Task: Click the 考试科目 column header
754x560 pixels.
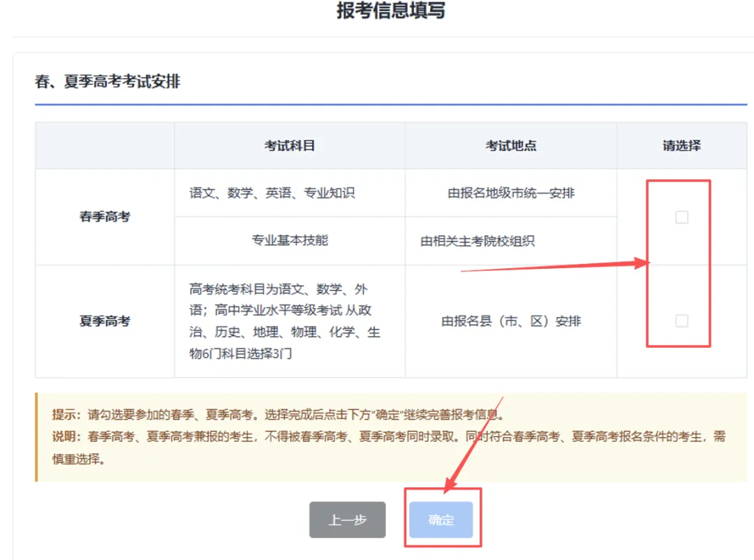Action: tap(290, 145)
